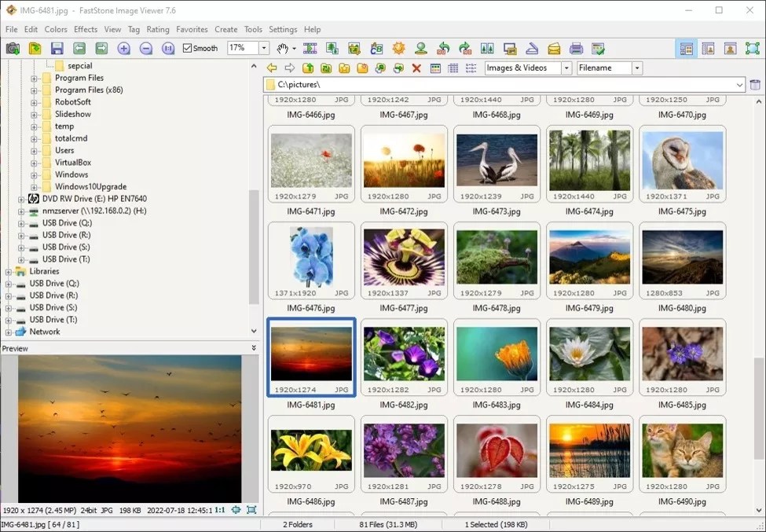Open the Compare Images tool
766x532 pixels.
(487, 47)
